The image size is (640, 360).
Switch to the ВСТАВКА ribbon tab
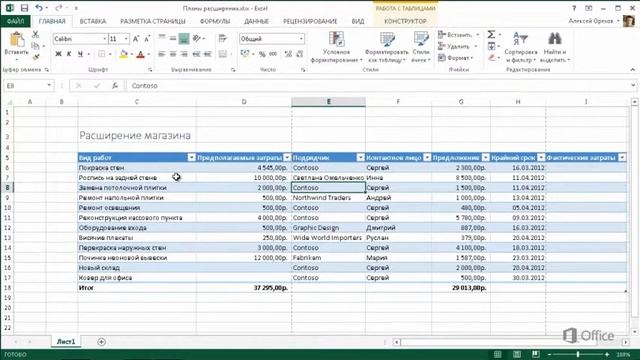pyautogui.click(x=93, y=21)
